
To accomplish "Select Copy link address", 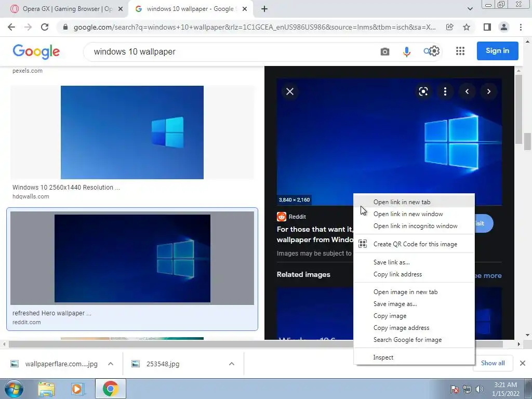I will coord(414,274).
